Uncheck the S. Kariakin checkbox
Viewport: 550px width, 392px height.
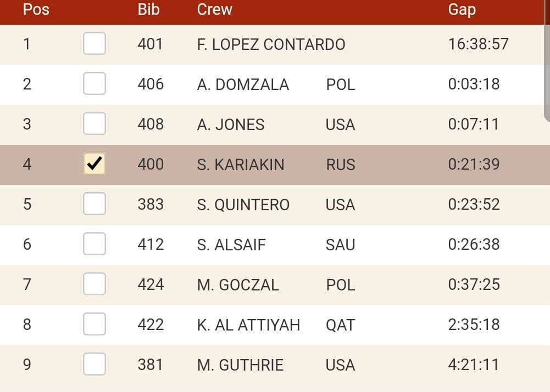(95, 164)
